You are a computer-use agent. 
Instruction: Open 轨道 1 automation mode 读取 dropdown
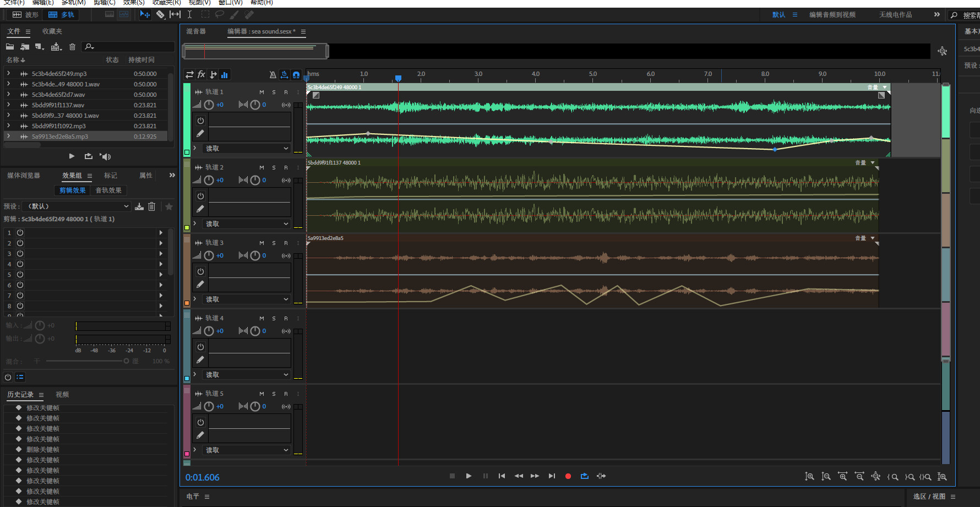click(247, 149)
